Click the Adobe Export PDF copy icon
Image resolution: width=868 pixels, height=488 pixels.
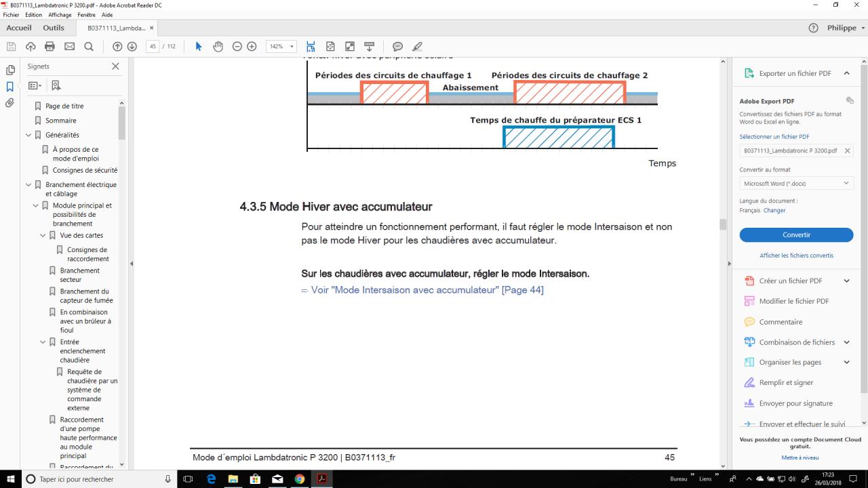(850, 101)
